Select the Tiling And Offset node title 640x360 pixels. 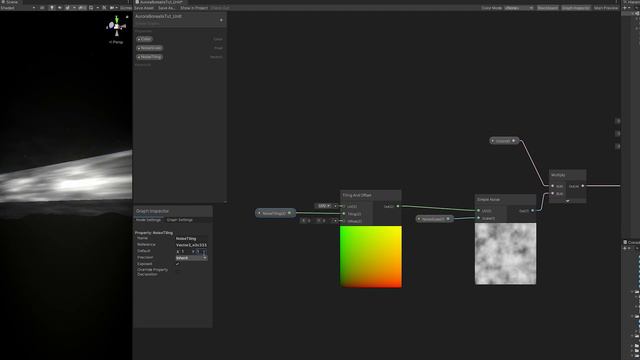click(x=357, y=196)
